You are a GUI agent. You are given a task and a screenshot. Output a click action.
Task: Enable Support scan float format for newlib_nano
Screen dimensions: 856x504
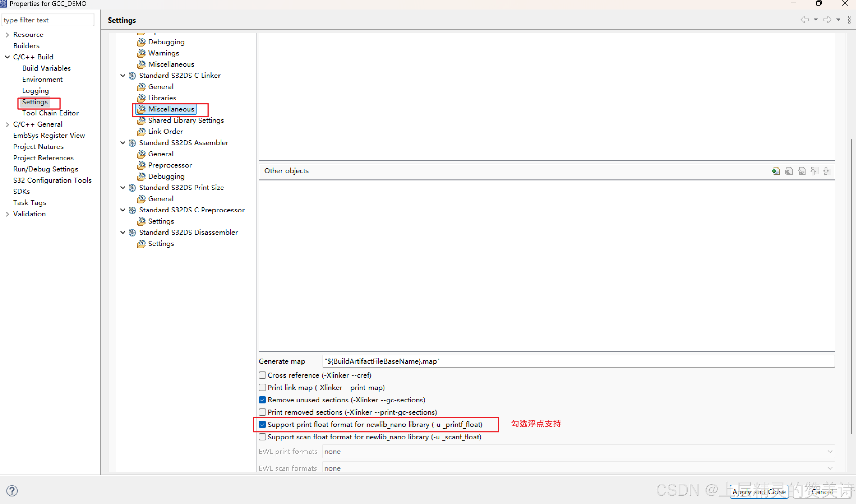coord(262,437)
